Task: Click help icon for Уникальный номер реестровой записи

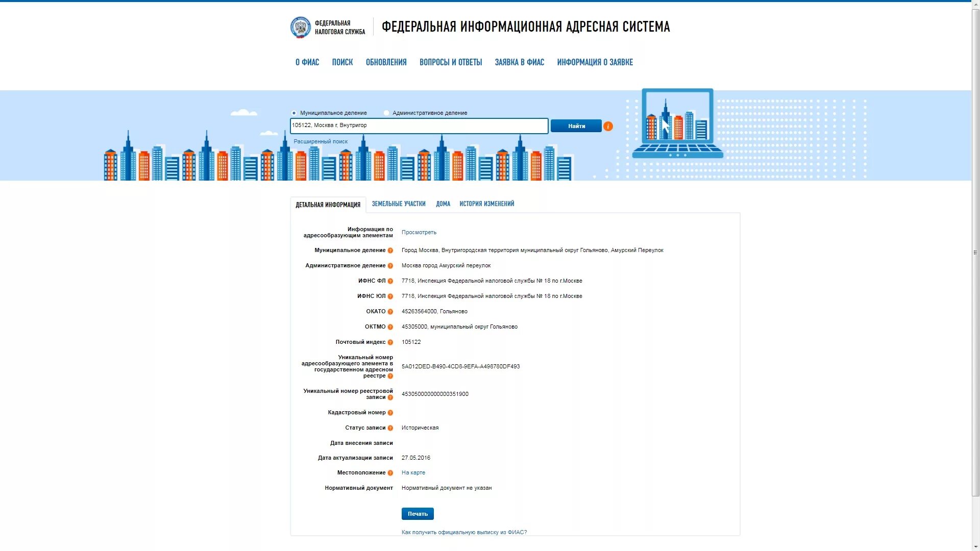Action: (x=390, y=397)
